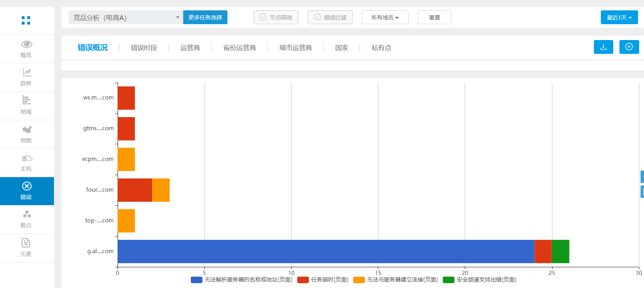Screen dimensions: 644x288
Task: Go to 趋势 trend chart icon
Action: click(27, 73)
